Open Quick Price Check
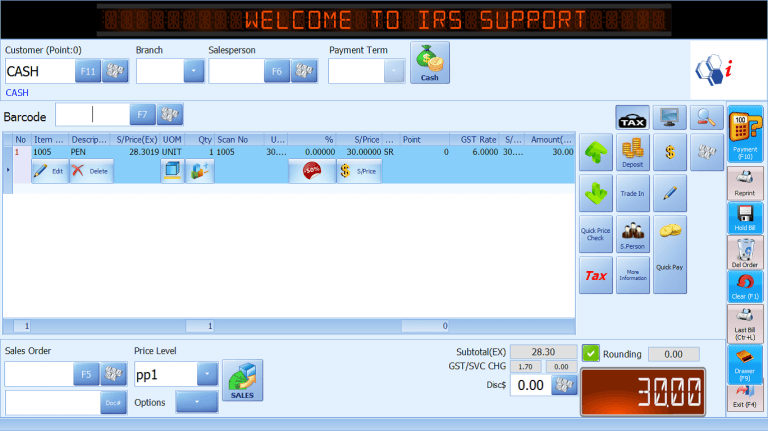This screenshot has width=768, height=431. 596,235
